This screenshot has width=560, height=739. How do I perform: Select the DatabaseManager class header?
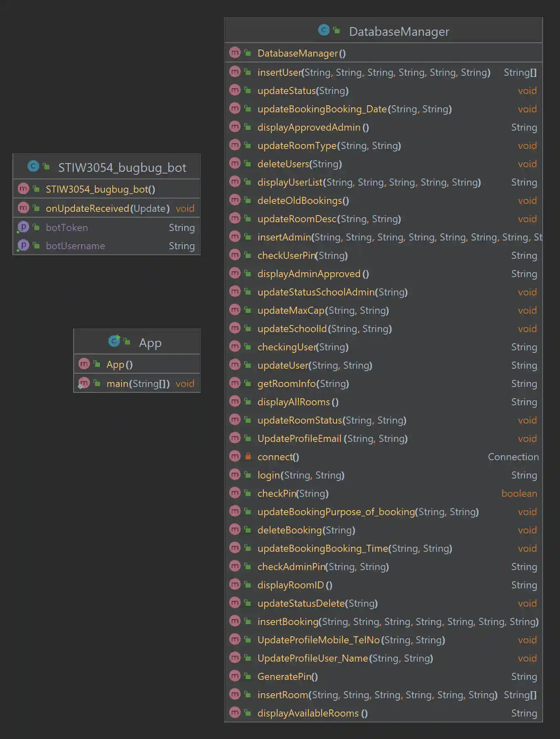tap(399, 32)
